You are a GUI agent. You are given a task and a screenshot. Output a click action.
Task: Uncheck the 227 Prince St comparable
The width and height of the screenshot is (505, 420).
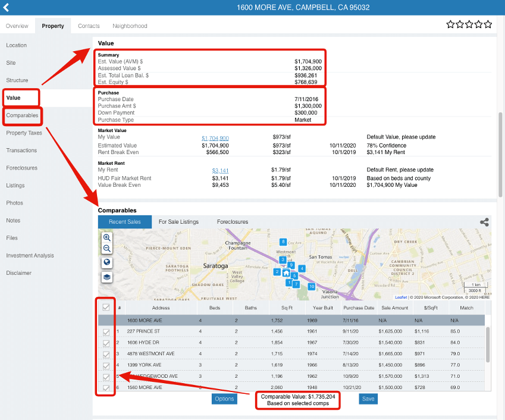106,331
